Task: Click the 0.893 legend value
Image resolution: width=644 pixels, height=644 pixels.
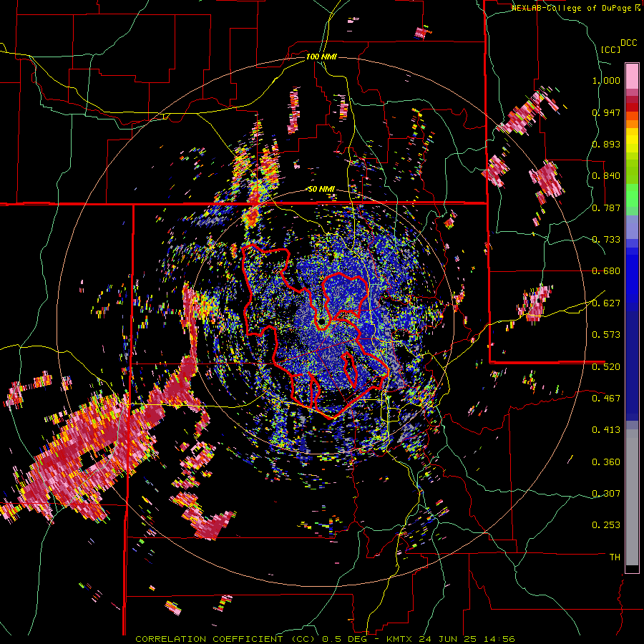Action: click(606, 144)
